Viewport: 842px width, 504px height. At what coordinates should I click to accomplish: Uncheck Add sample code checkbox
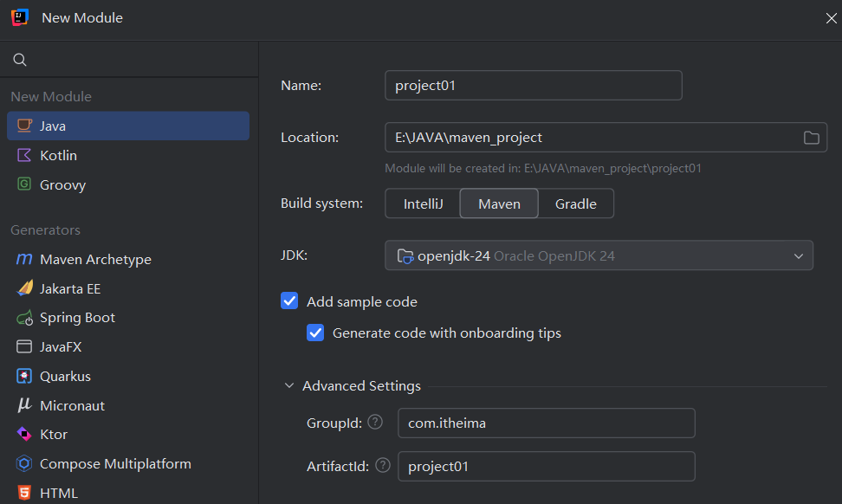pyautogui.click(x=289, y=300)
